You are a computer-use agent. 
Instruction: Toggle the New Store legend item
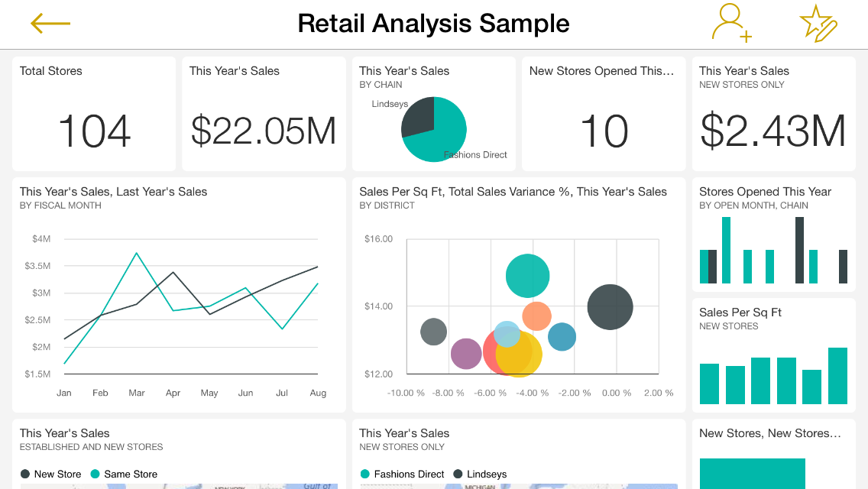tap(50, 474)
